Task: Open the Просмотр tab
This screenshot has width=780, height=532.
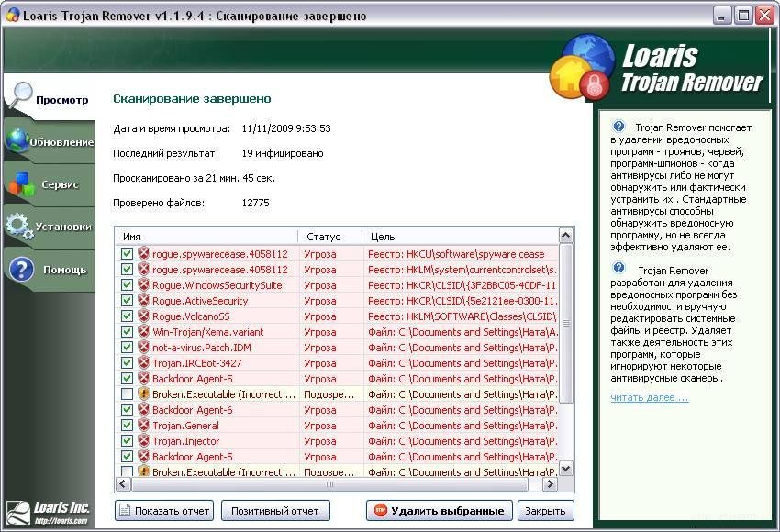Action: (x=50, y=98)
